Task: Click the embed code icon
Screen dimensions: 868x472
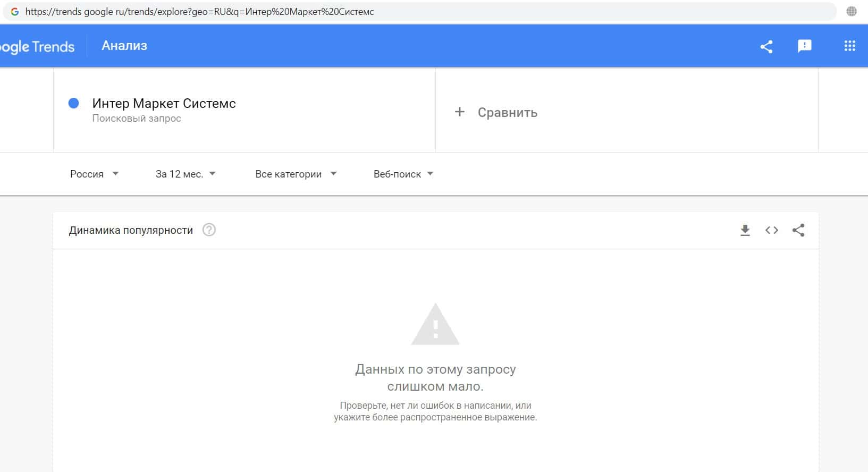Action: coord(772,230)
